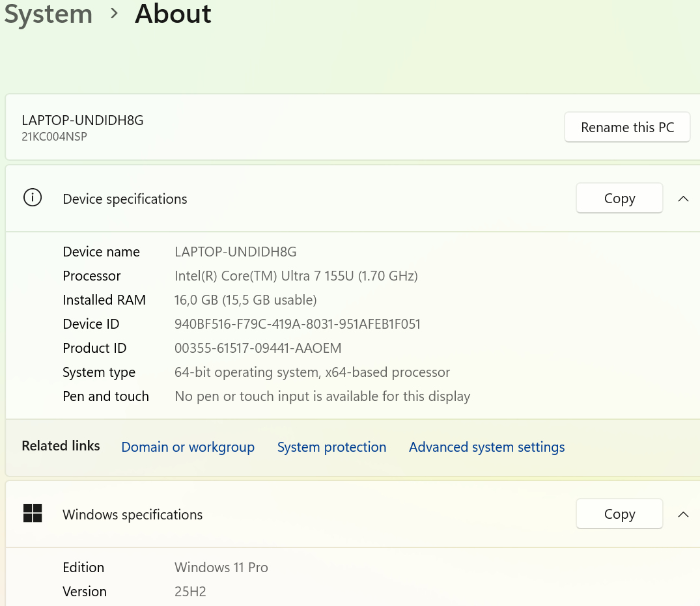Click Pen and touch value text

click(x=322, y=396)
